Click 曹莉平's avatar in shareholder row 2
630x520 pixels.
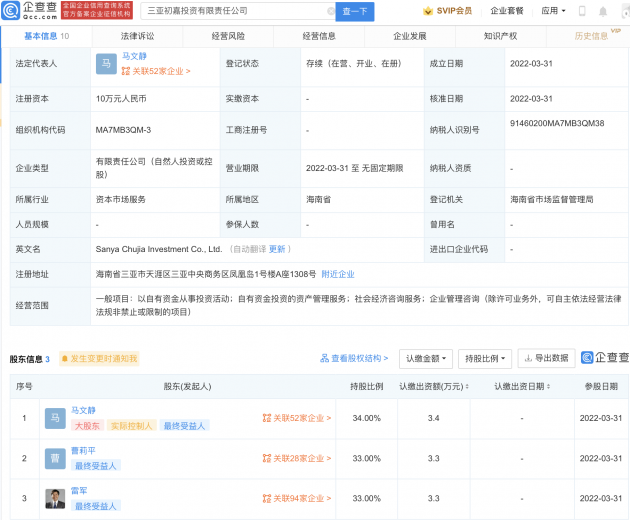[55, 459]
